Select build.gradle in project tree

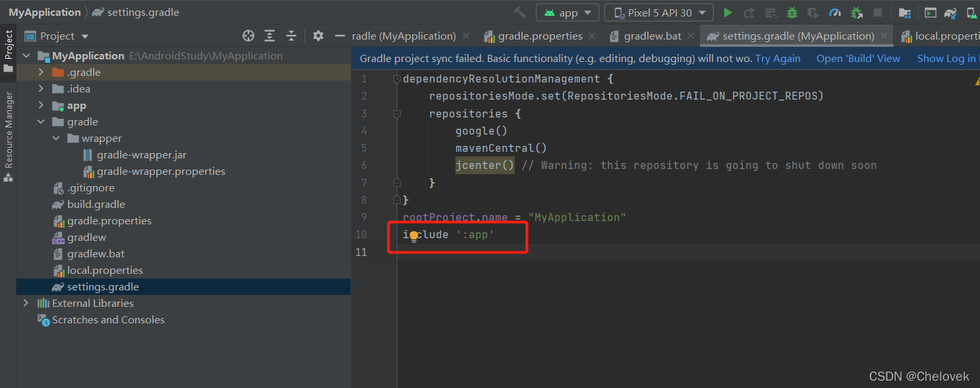tap(88, 205)
